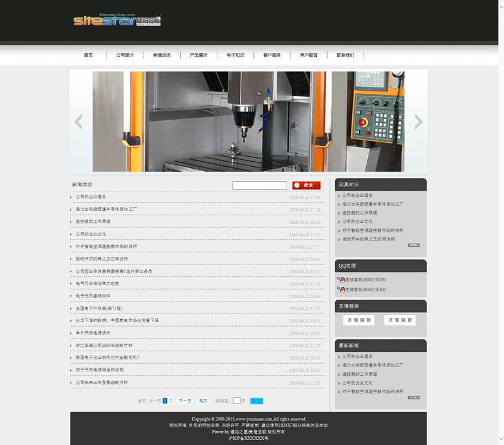Go to page 2 of news list
Viewport: 504px width, 445px height.
point(171,400)
